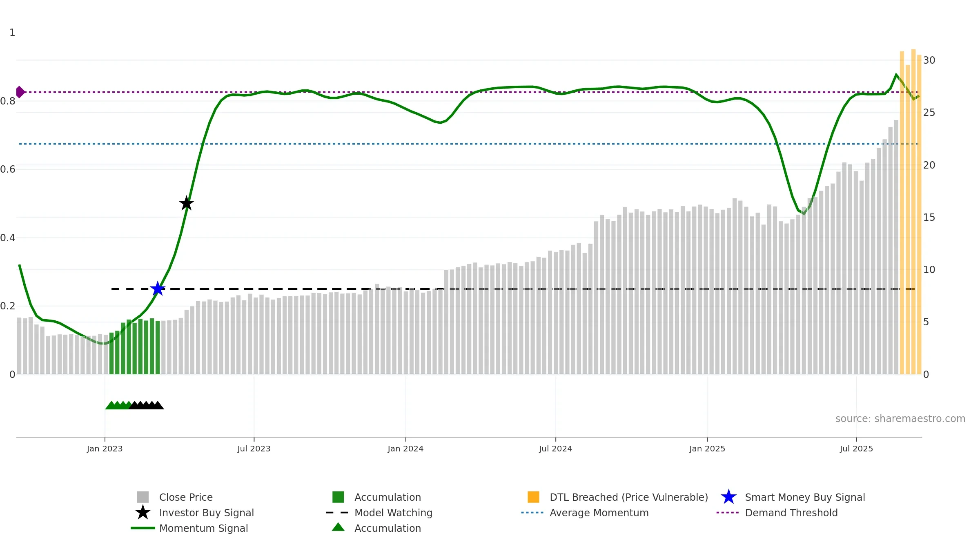
Task: Click the 0.4 momentum axis label
Action: tap(8, 238)
